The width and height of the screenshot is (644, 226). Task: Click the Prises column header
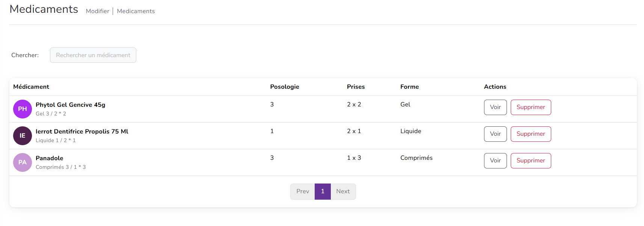pyautogui.click(x=356, y=87)
